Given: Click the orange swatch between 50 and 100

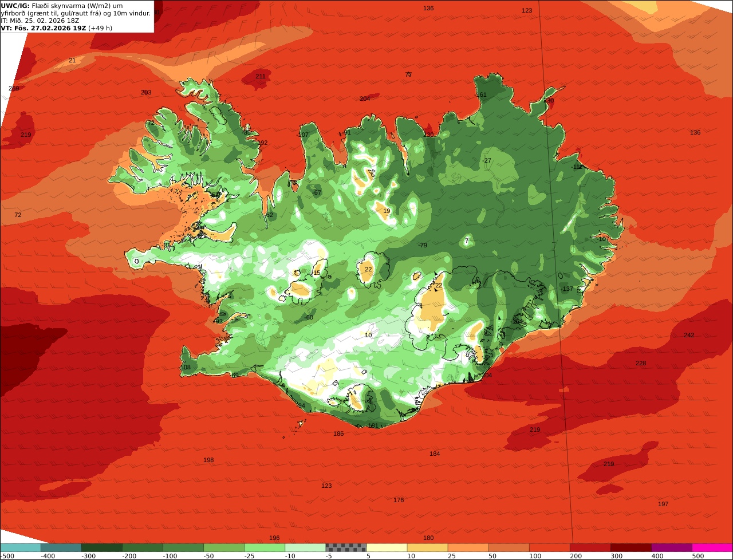Looking at the screenshot, I should [x=509, y=547].
